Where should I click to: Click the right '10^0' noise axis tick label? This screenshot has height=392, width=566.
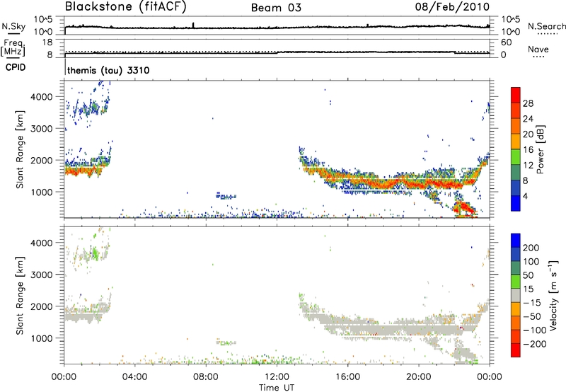pyautogui.click(x=510, y=32)
